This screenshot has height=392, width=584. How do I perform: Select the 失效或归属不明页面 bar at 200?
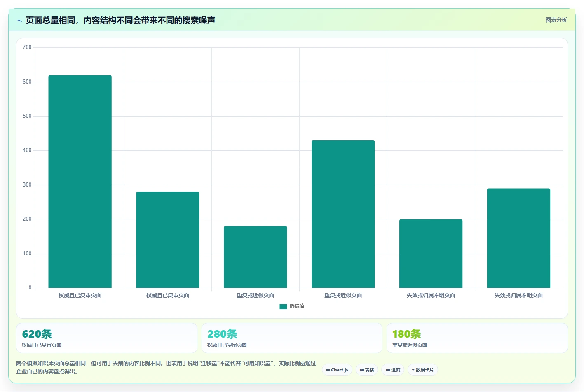(431, 254)
